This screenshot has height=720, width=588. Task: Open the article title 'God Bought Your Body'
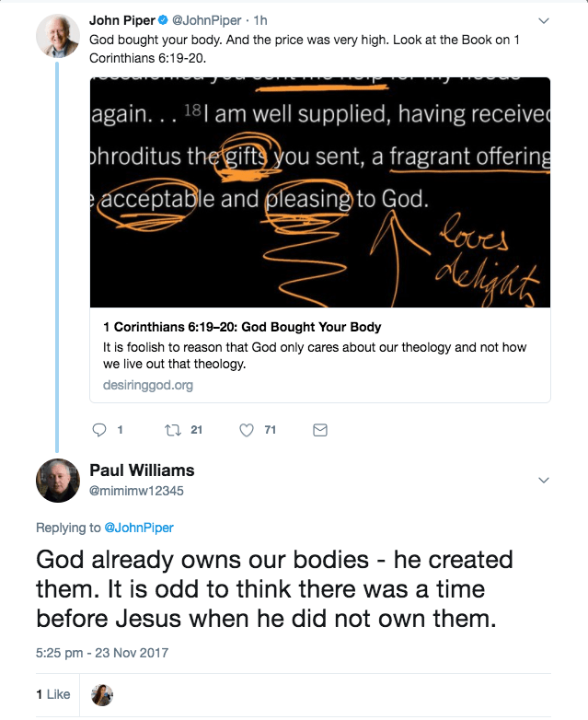tap(240, 327)
